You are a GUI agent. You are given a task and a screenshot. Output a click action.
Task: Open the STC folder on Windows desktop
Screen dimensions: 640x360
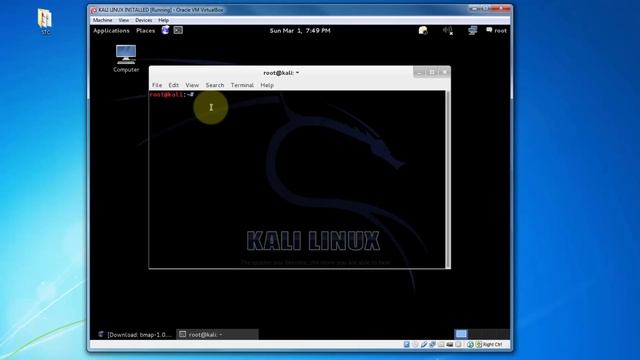click(x=45, y=22)
